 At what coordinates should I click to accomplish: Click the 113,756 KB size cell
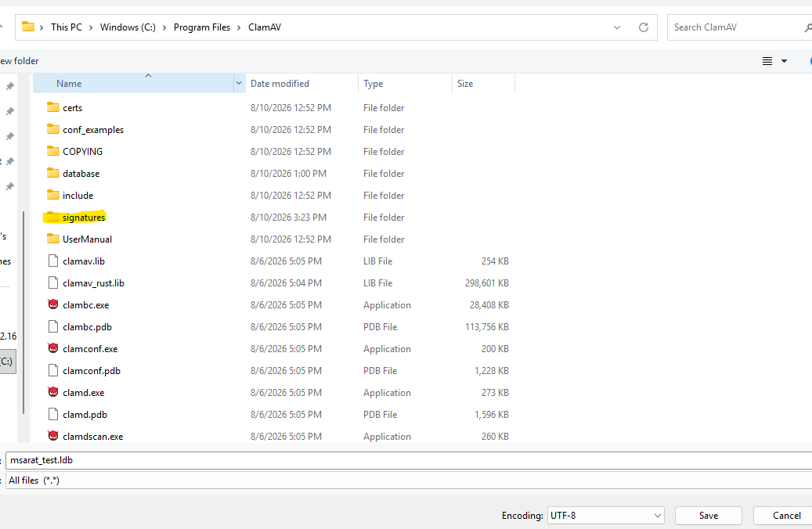click(487, 326)
